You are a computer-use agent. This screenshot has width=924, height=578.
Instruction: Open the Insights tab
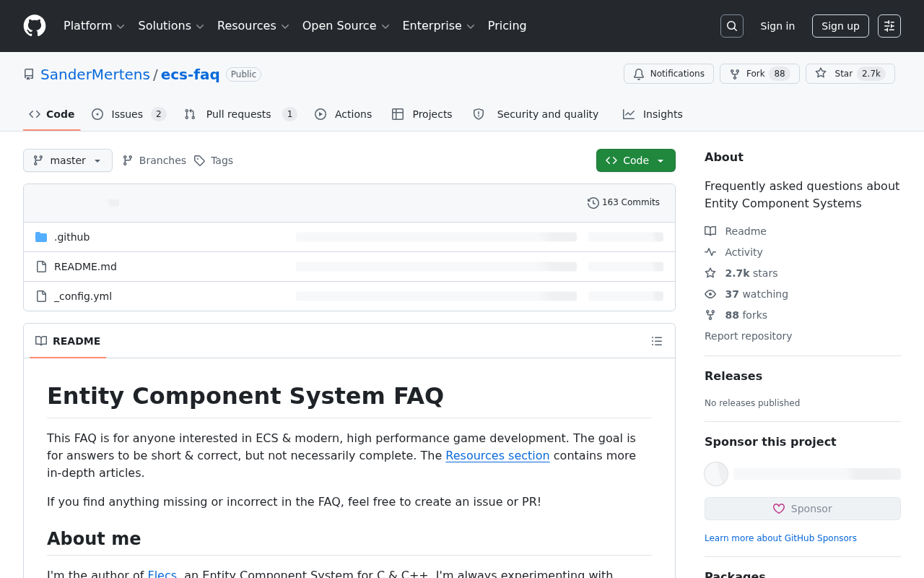pyautogui.click(x=653, y=114)
